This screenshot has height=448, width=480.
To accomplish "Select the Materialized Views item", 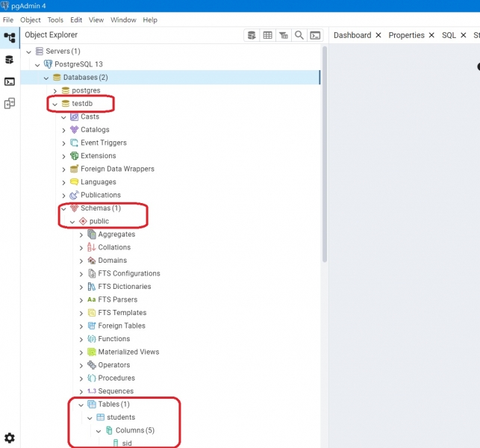I will (128, 352).
